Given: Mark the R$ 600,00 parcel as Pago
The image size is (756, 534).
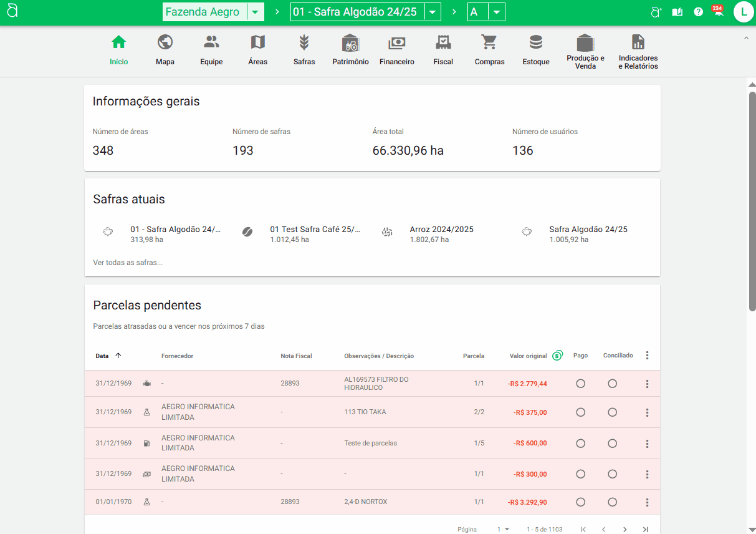Looking at the screenshot, I should pos(580,444).
